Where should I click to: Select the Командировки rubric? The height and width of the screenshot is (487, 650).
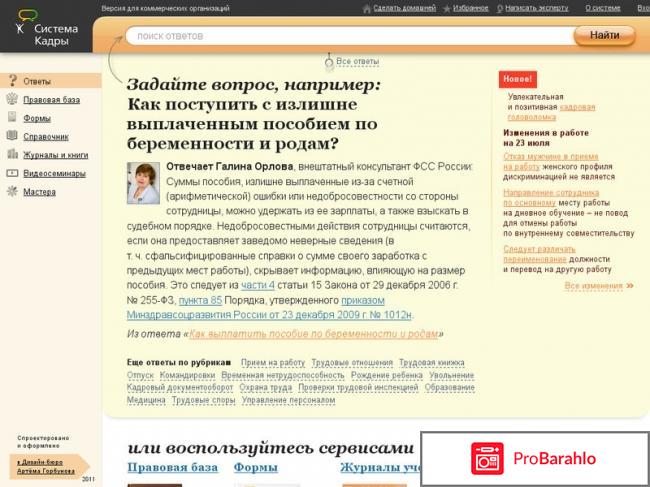pos(187,375)
